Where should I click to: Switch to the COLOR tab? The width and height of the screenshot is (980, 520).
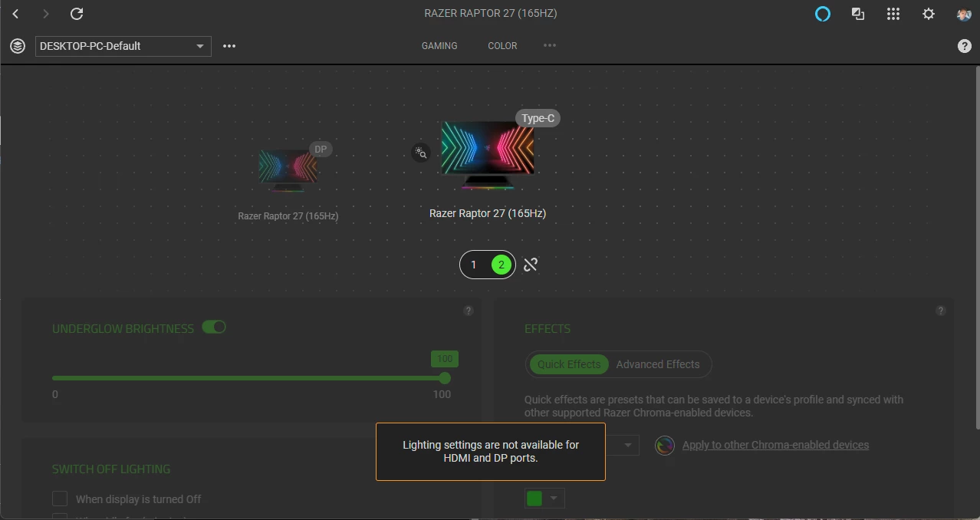click(x=502, y=46)
